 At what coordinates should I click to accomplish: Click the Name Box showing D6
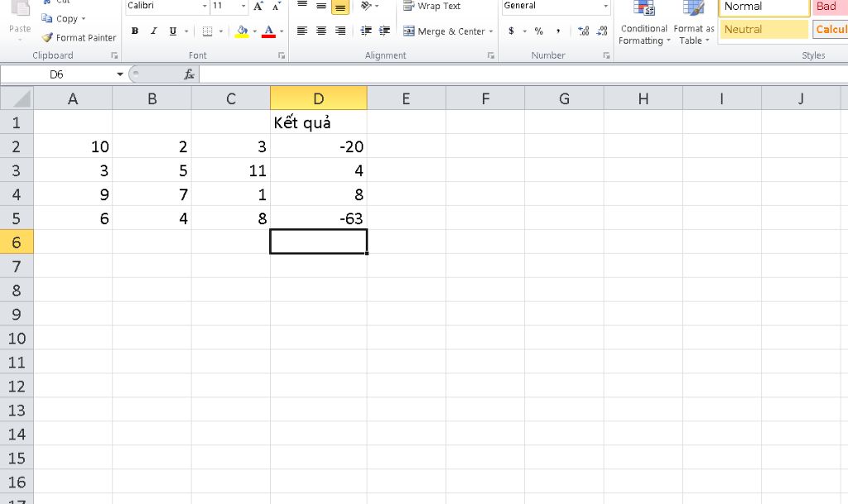(57, 74)
